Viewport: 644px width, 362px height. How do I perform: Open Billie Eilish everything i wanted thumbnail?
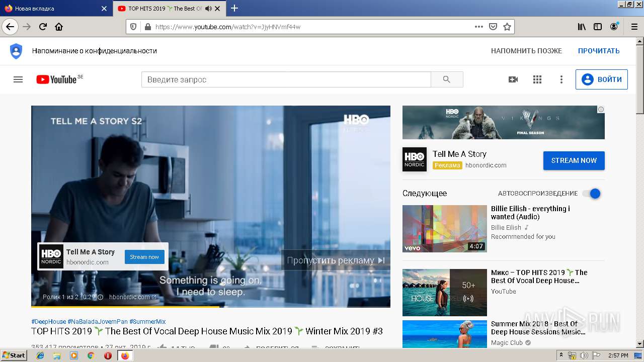tap(445, 229)
